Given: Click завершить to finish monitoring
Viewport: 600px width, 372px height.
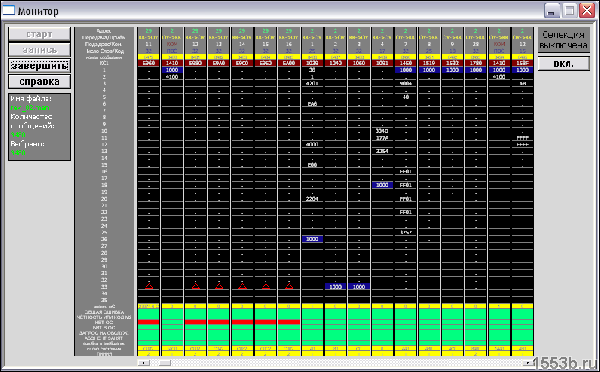Looking at the screenshot, I should 39,65.
